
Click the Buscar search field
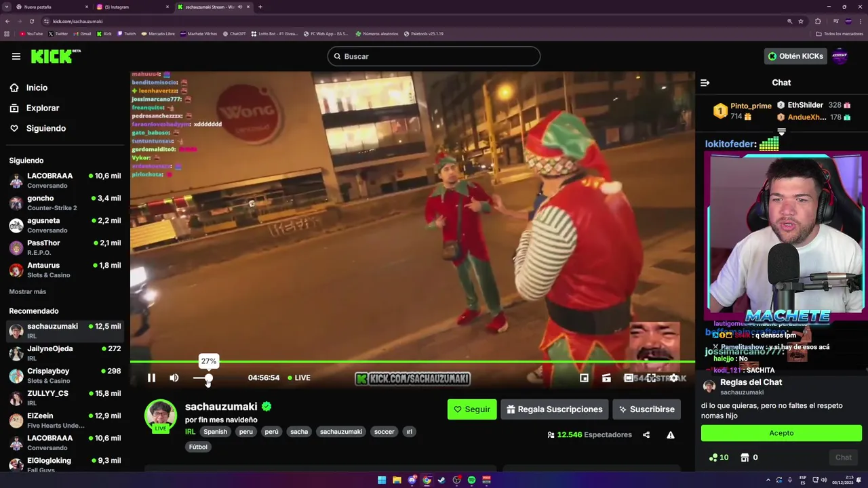click(434, 56)
